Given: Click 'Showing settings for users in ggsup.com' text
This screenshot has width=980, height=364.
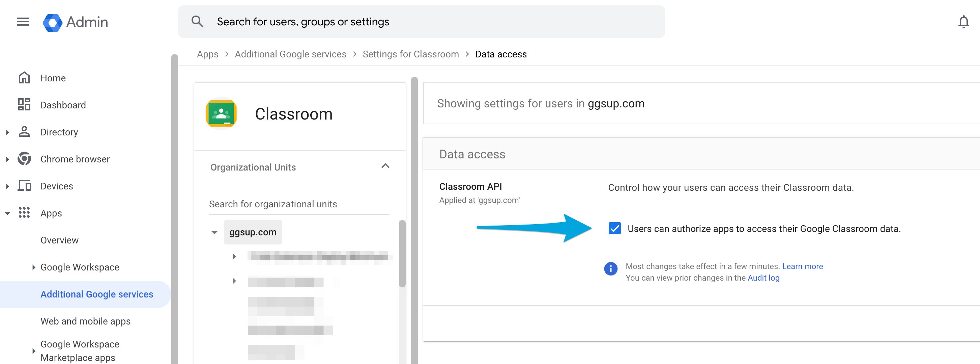Looking at the screenshot, I should [x=541, y=104].
